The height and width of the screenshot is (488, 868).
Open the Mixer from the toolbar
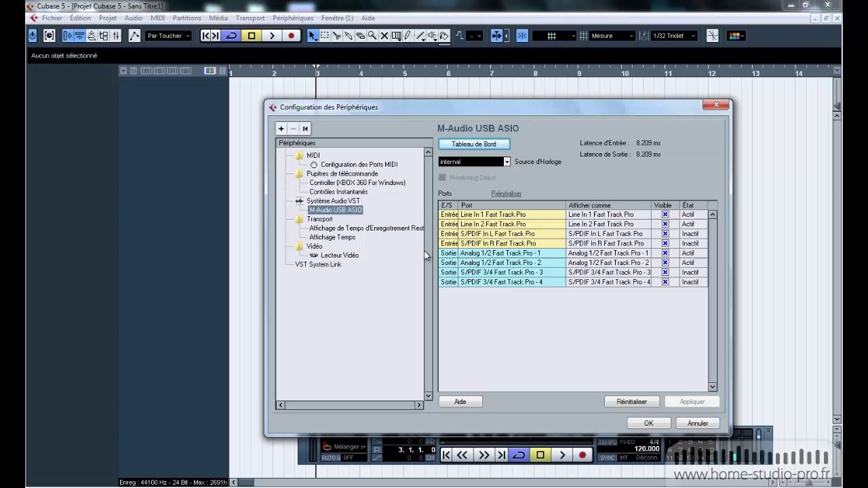point(117,36)
